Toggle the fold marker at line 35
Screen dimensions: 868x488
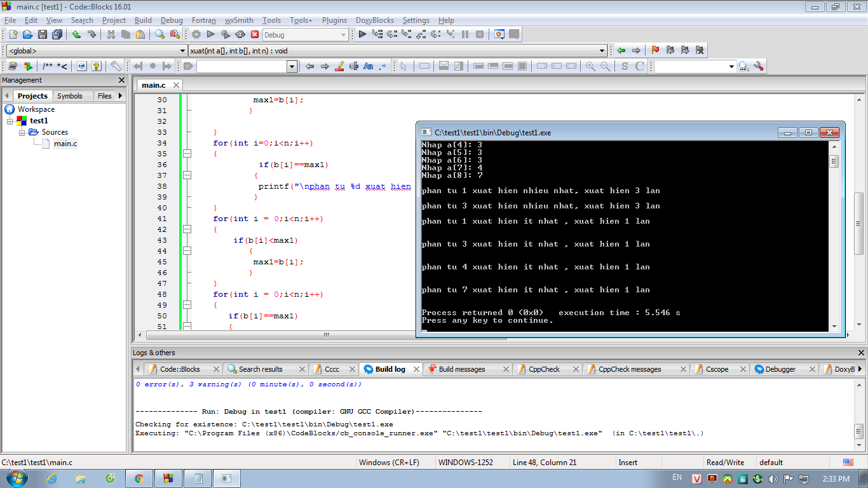tap(187, 154)
